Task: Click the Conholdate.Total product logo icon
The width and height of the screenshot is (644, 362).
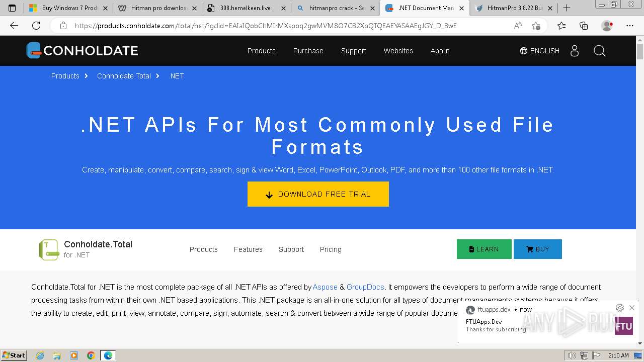Action: pos(49,250)
